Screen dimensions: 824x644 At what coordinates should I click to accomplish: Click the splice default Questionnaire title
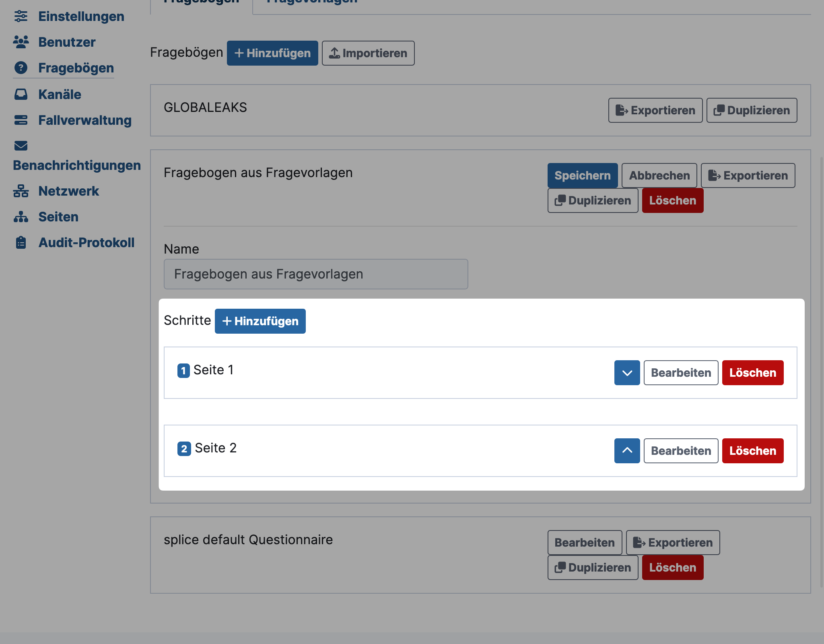248,540
